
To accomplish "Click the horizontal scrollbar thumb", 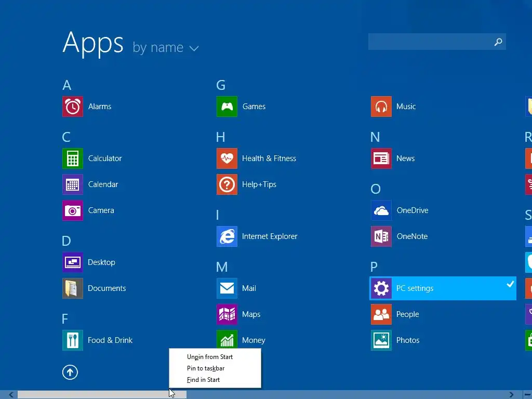I will pyautogui.click(x=102, y=395).
